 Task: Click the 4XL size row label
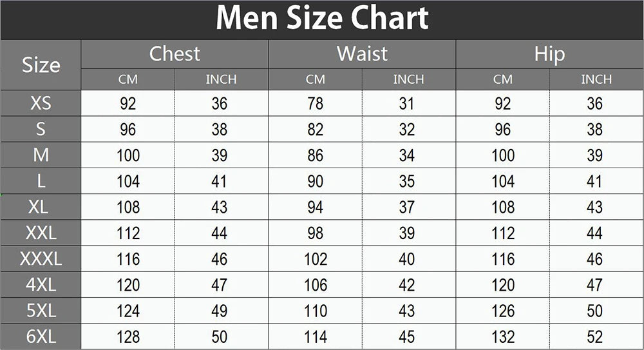[41, 285]
